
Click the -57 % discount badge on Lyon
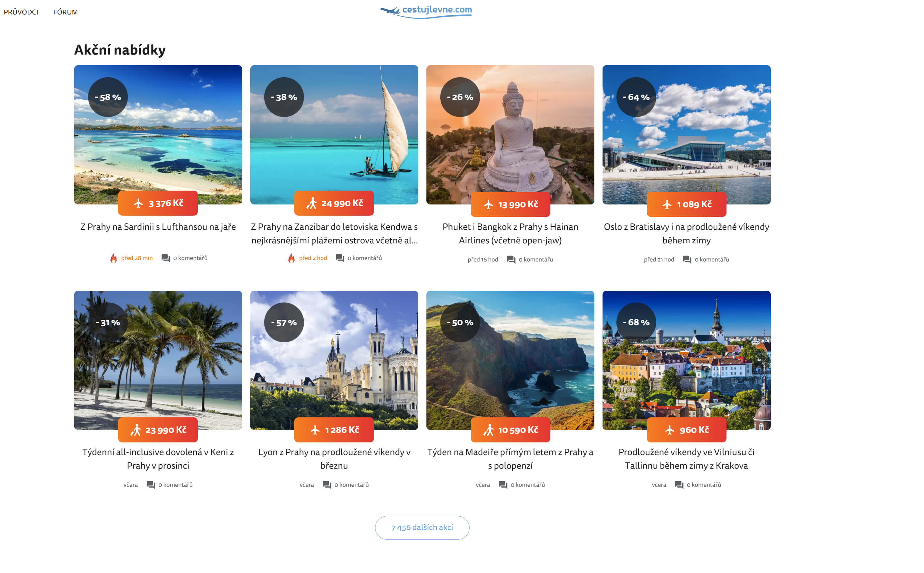[x=284, y=322]
